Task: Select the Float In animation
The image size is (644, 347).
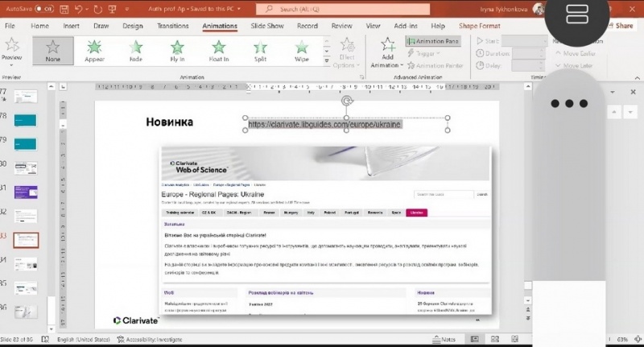Action: coord(220,51)
